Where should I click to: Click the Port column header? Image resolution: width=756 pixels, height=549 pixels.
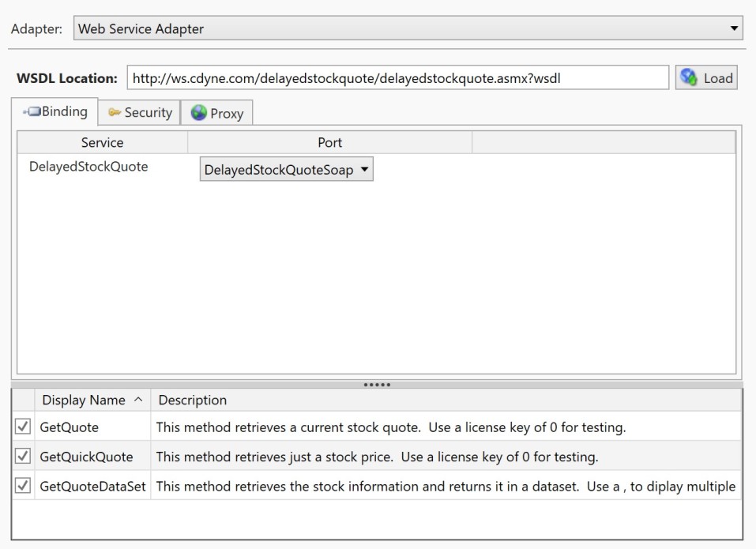(329, 143)
